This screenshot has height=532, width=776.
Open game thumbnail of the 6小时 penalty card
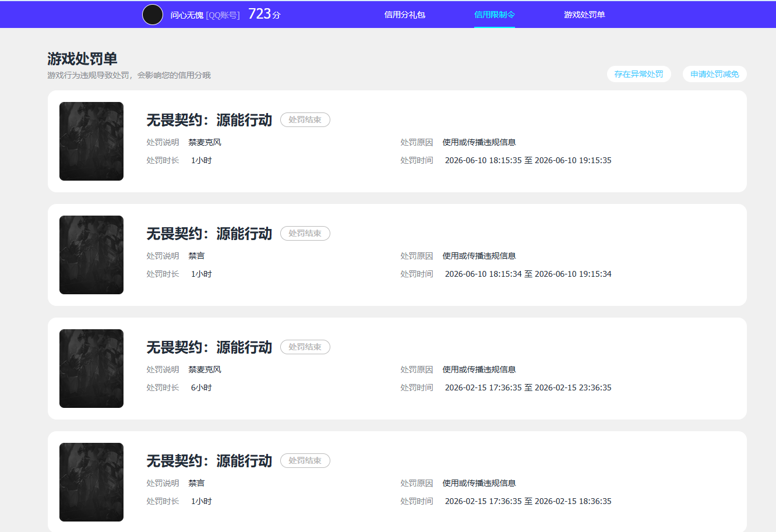pos(91,368)
